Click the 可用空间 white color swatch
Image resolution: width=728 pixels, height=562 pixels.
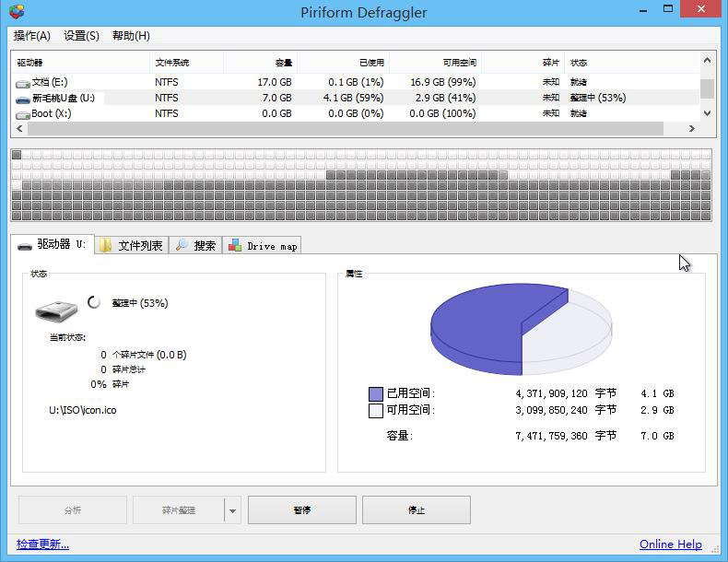[x=376, y=411]
